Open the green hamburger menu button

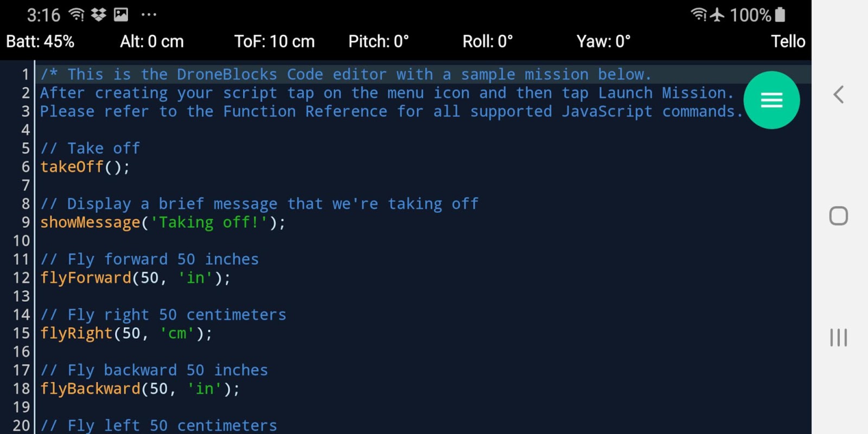click(771, 100)
